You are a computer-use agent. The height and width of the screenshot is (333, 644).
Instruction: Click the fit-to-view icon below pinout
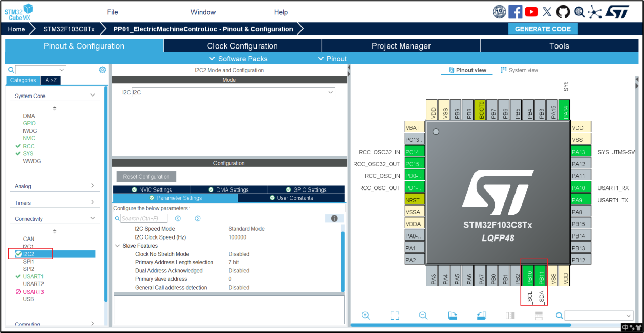pyautogui.click(x=395, y=316)
